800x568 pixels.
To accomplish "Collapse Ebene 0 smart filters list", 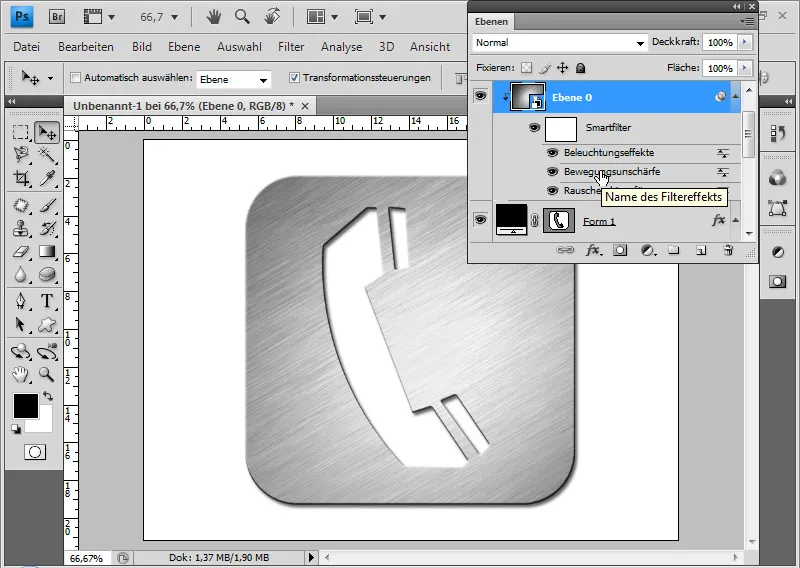I will pos(735,95).
